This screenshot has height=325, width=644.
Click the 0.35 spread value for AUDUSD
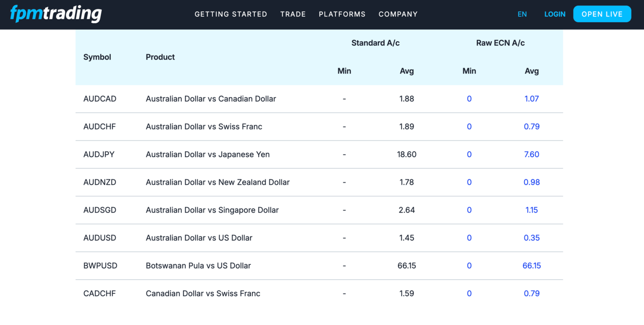pos(531,238)
